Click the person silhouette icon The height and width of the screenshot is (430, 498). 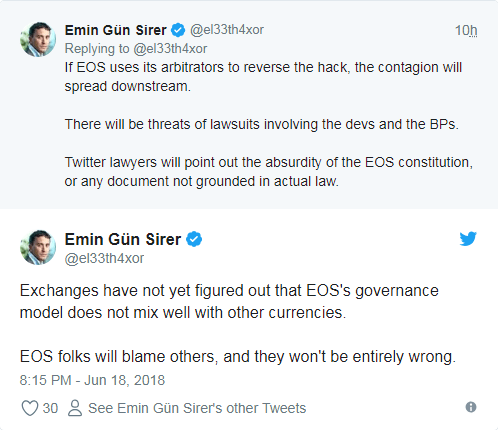(x=75, y=408)
